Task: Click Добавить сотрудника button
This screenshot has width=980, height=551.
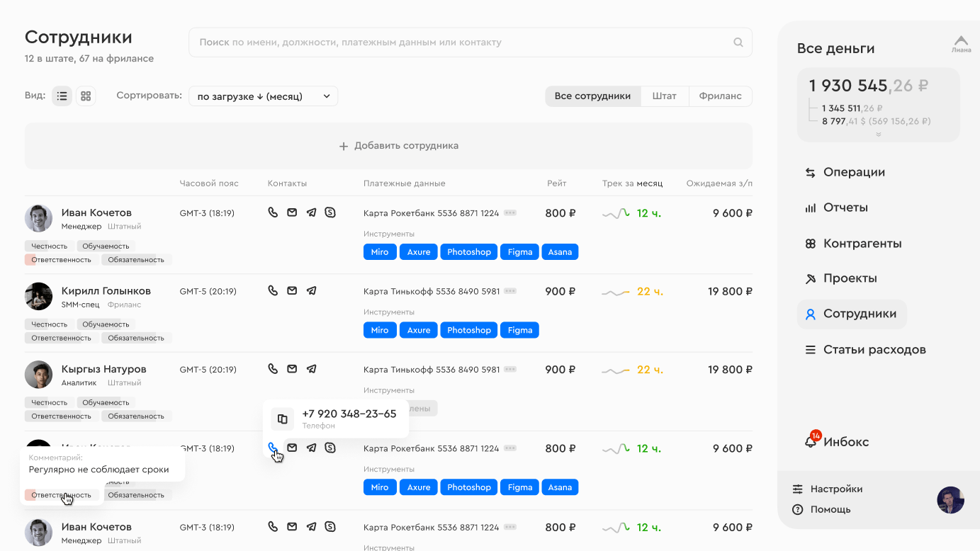Action: [x=388, y=146]
